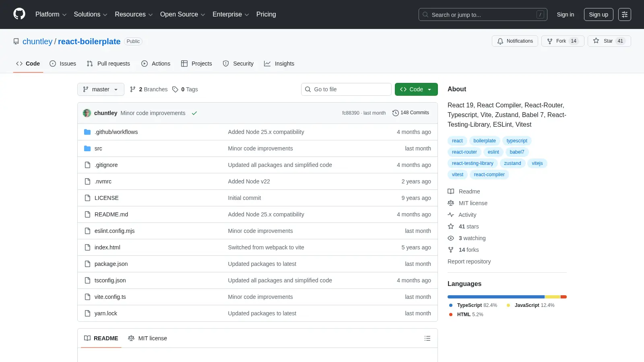Click the Readme book icon in About
The height and width of the screenshot is (362, 644).
(451, 191)
